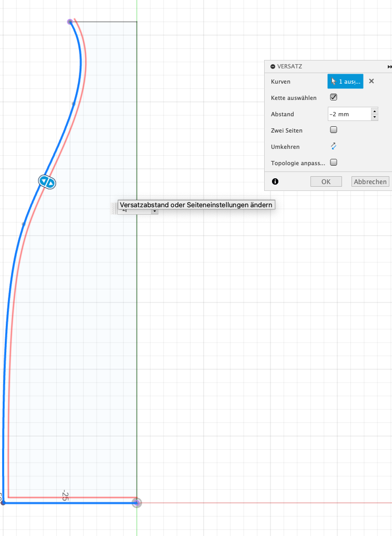Image resolution: width=392 pixels, height=536 pixels.
Task: Clear the Kurven selection with the X
Action: (x=371, y=82)
